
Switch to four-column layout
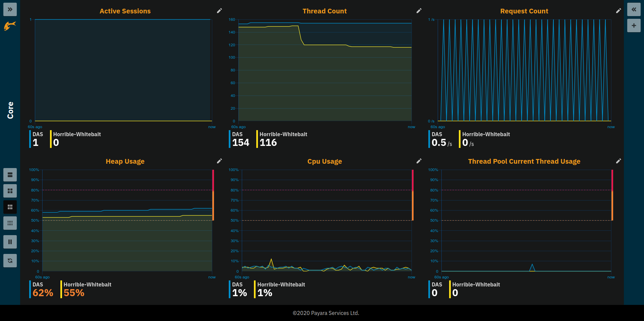(10, 223)
